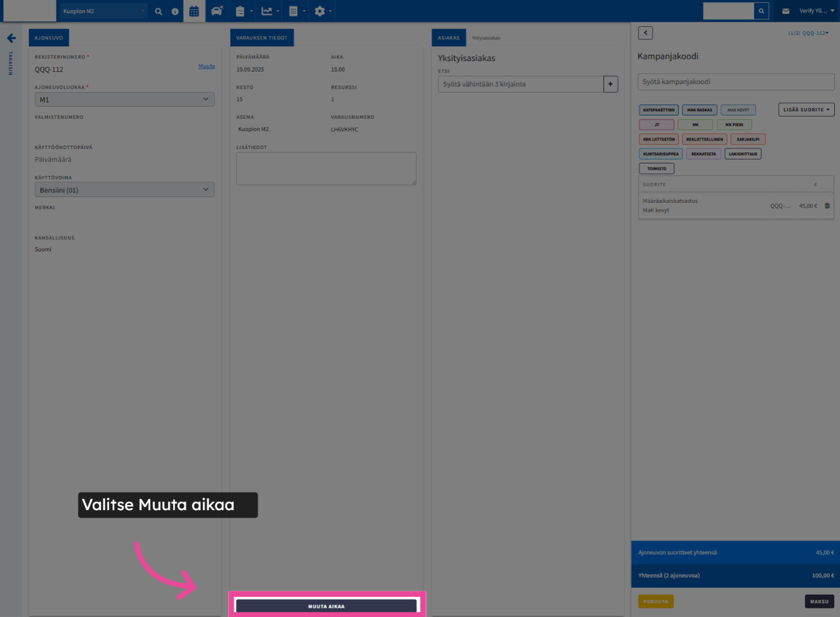The image size is (840, 617).
Task: Open the calendar view icon
Action: pos(194,11)
